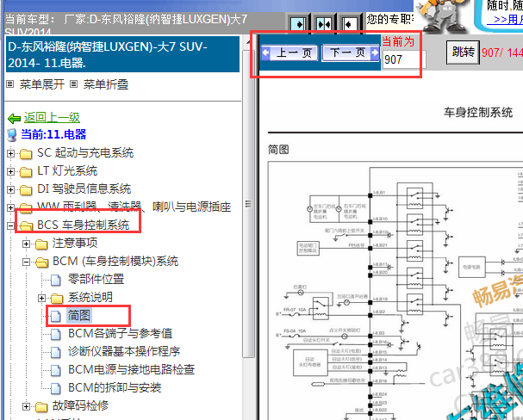
Task: Click the BCM wiring schematic diagram
Action: [x=395, y=291]
